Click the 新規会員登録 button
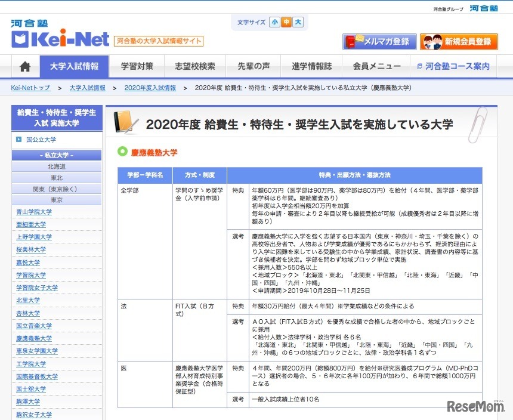The width and height of the screenshot is (513, 420). click(x=459, y=42)
